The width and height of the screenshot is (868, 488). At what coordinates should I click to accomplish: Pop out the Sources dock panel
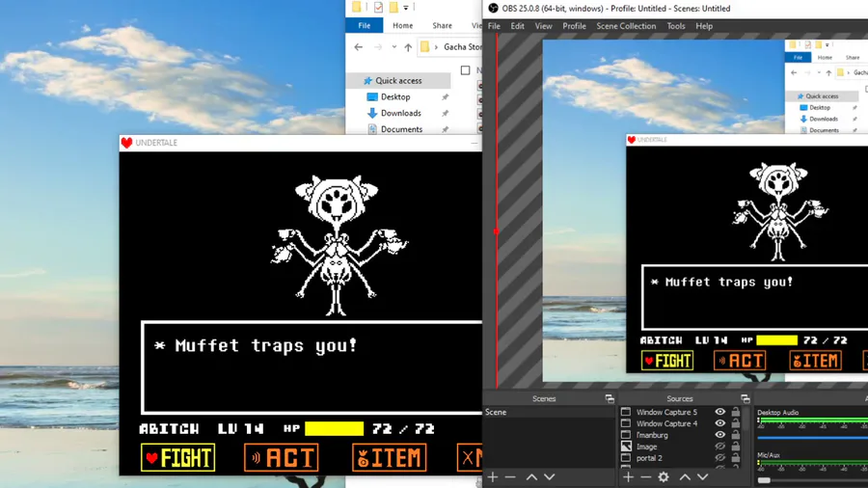pos(746,399)
